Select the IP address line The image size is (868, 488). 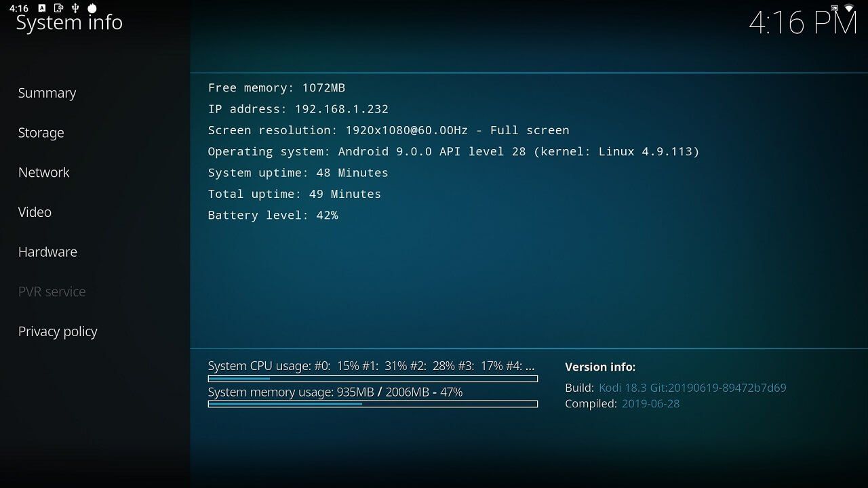298,108
